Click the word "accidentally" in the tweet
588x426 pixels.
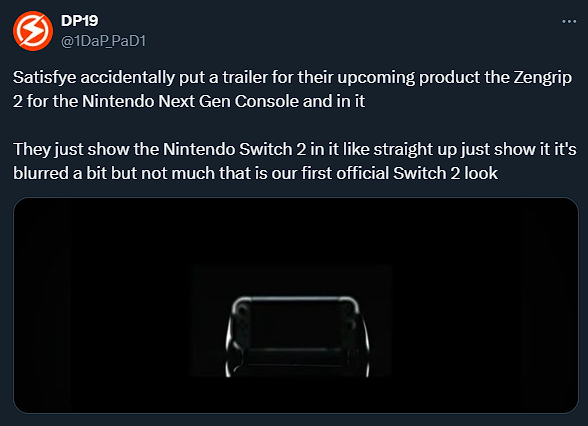(128, 78)
